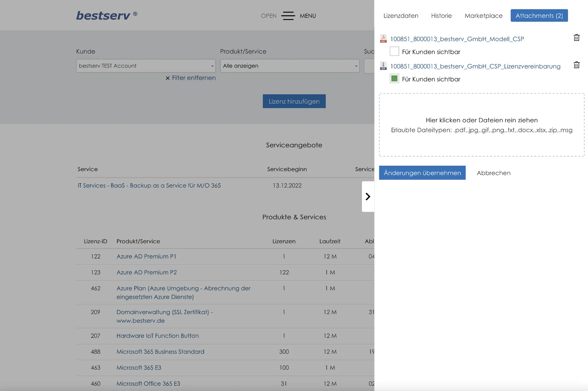Select the Attachments (2) tab
588x391 pixels.
coord(539,16)
